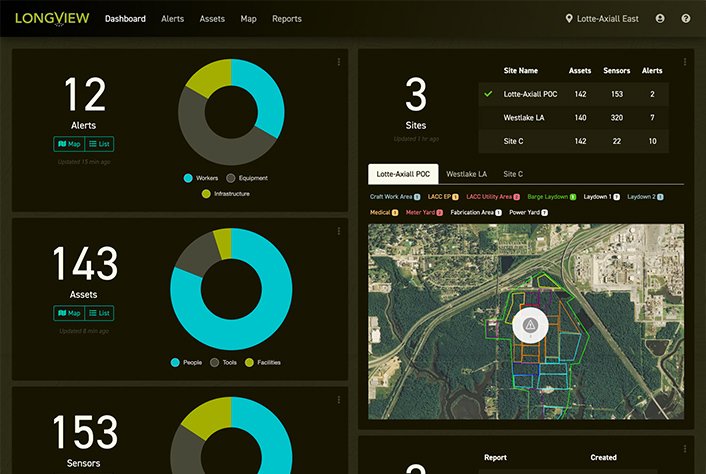Switch to the Westlake LA tab
The image size is (706, 474).
click(x=466, y=174)
